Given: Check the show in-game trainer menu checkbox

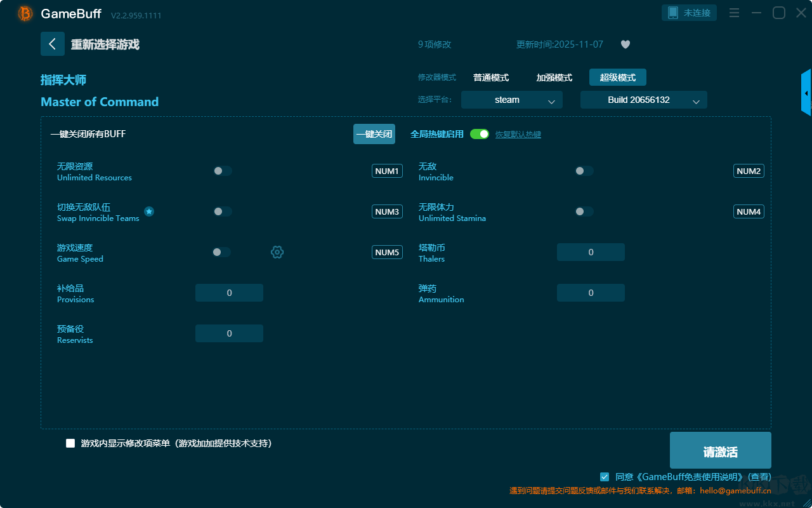Looking at the screenshot, I should [x=70, y=443].
